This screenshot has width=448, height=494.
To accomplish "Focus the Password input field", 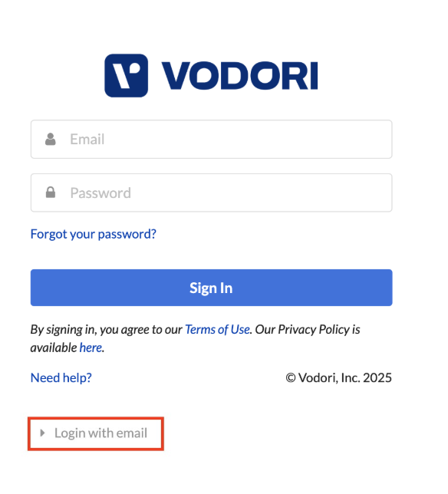I will [212, 193].
